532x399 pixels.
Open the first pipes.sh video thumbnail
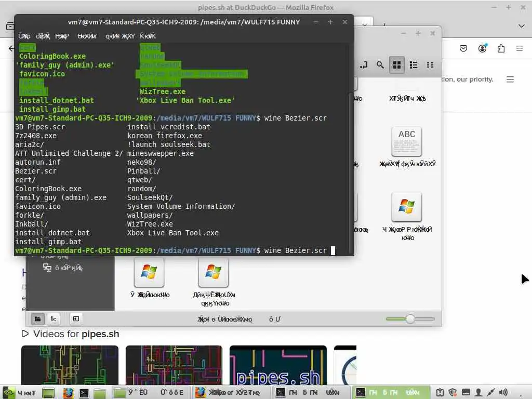(70, 365)
